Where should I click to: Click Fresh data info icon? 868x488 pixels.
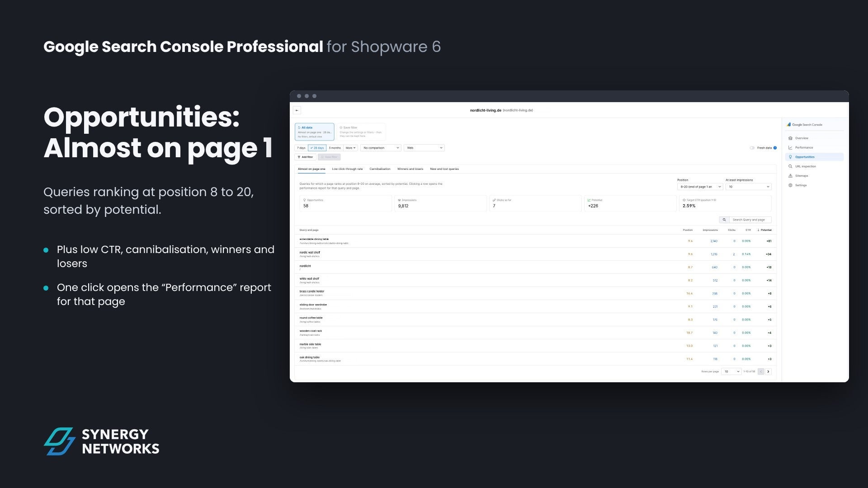coord(775,148)
